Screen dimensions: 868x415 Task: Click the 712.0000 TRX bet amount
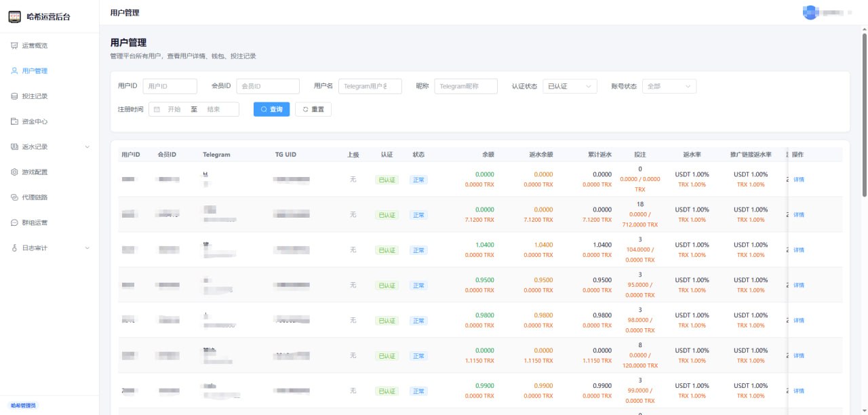pyautogui.click(x=640, y=224)
